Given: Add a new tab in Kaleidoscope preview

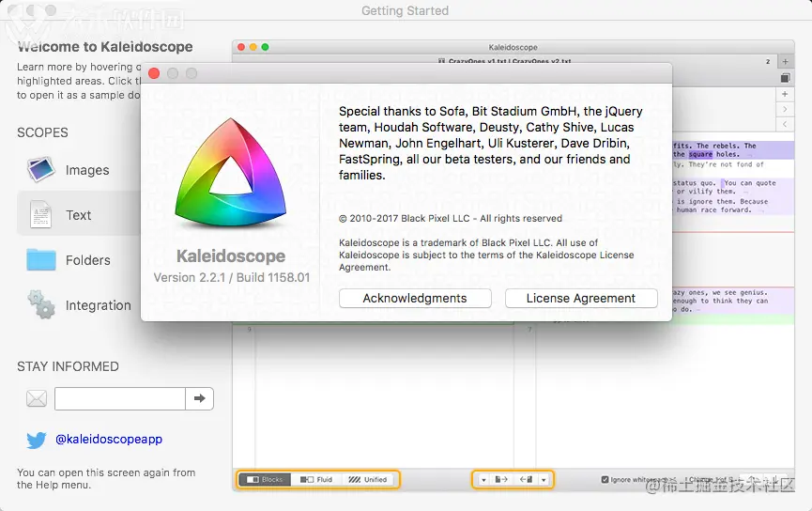Looking at the screenshot, I should tap(785, 61).
